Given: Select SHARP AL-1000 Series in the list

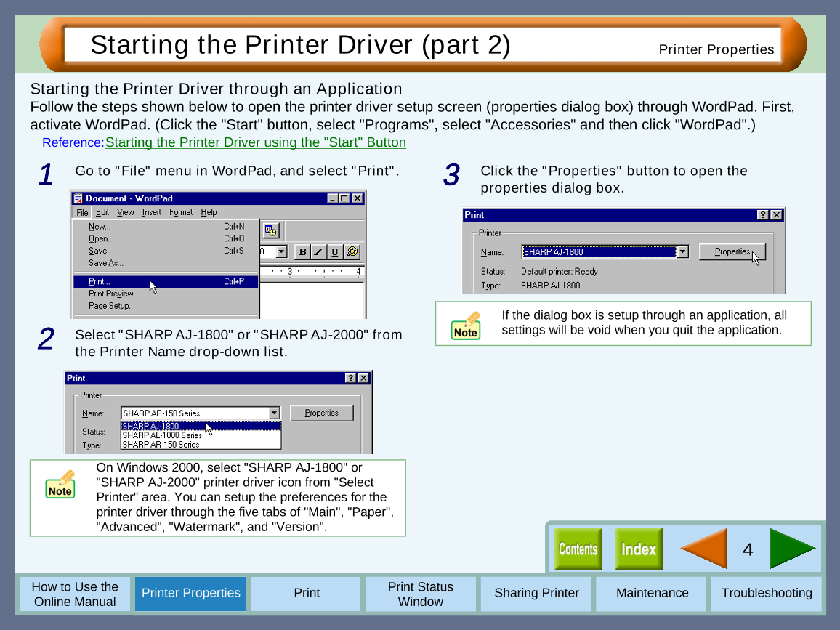Looking at the screenshot, I should [201, 435].
